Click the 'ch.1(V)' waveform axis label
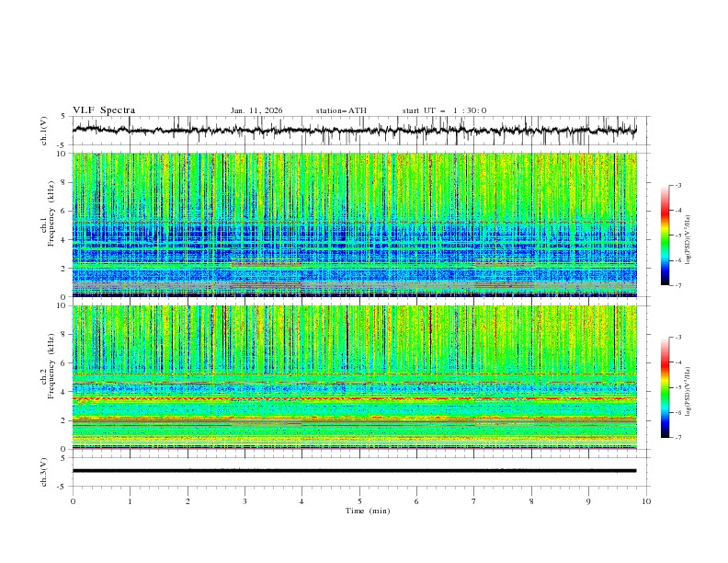Viewport: 728px width, 563px height. pos(44,131)
